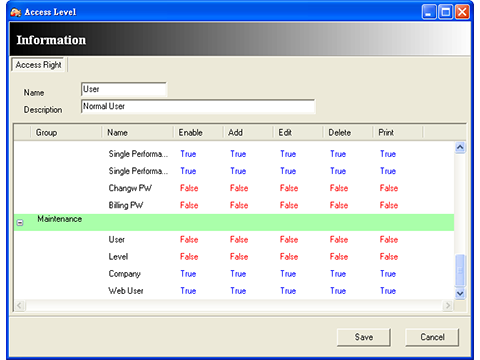480x360 pixels.
Task: Toggle Add value for the Company row
Action: click(238, 274)
